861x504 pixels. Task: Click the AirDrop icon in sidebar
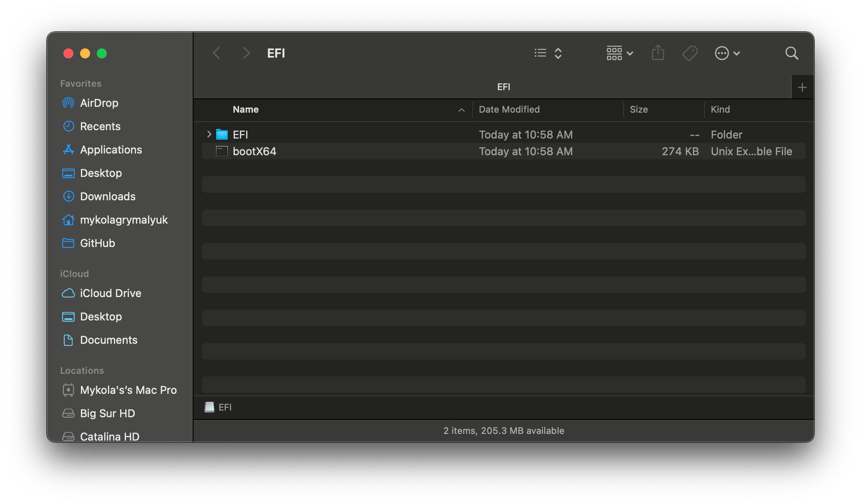pyautogui.click(x=68, y=103)
